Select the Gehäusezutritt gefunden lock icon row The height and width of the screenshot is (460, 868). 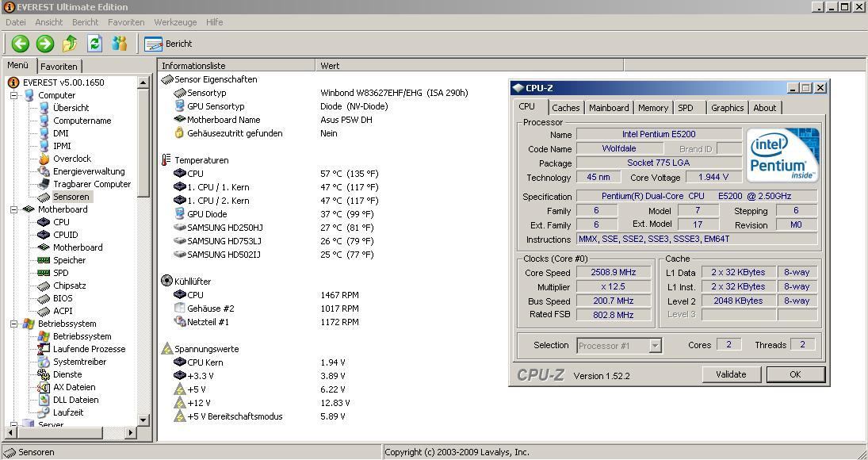pyautogui.click(x=228, y=133)
